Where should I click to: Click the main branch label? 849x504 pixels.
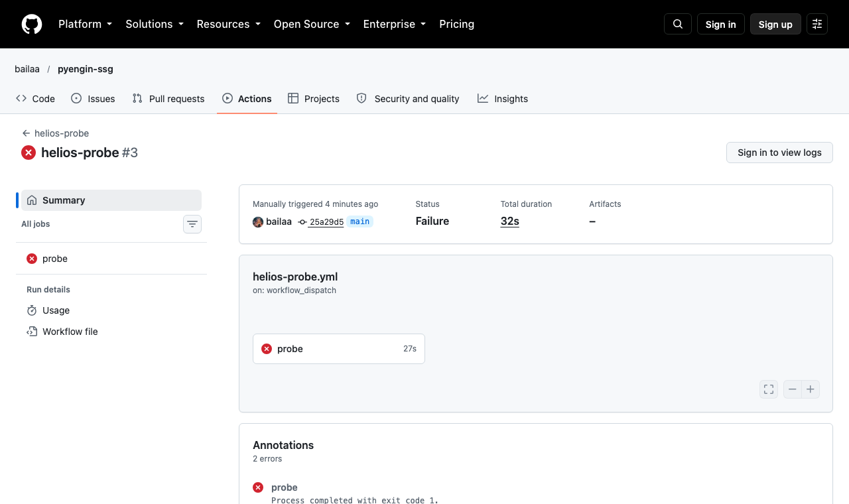359,221
